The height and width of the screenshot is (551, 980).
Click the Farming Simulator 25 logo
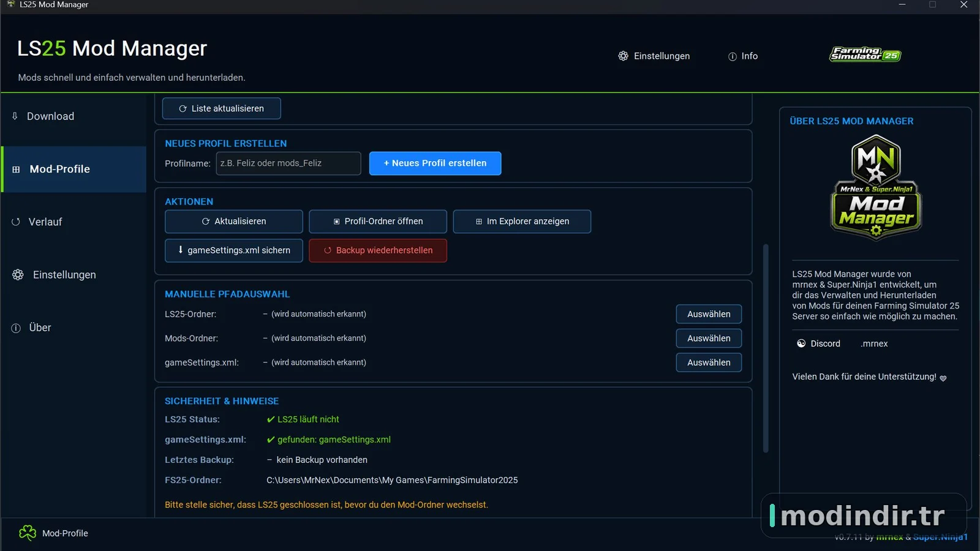[865, 54]
